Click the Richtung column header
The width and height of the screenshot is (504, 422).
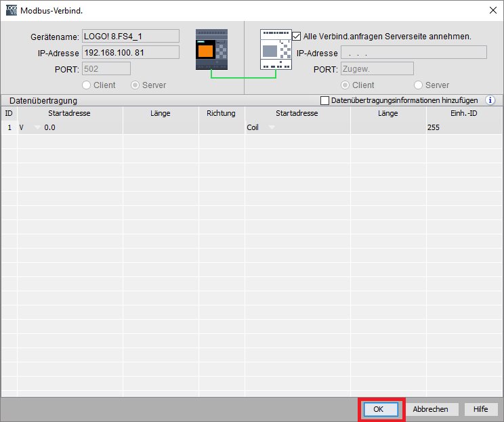(221, 113)
